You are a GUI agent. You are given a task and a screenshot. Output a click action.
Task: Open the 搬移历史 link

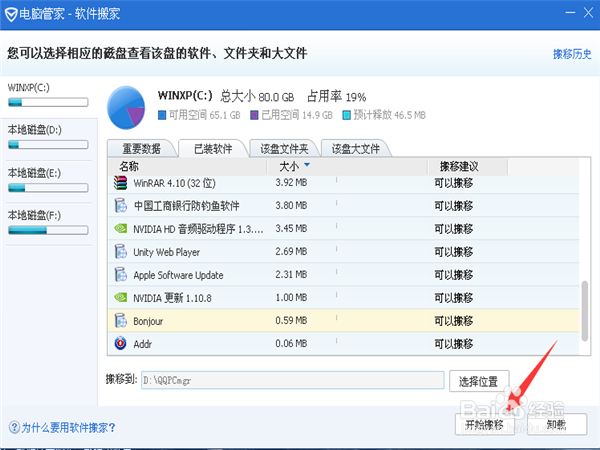point(572,54)
